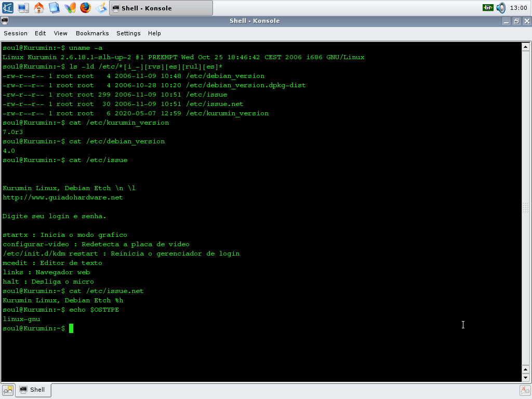Minimize the Konsole window
Screen dimensions: 532x399
pos(506,21)
